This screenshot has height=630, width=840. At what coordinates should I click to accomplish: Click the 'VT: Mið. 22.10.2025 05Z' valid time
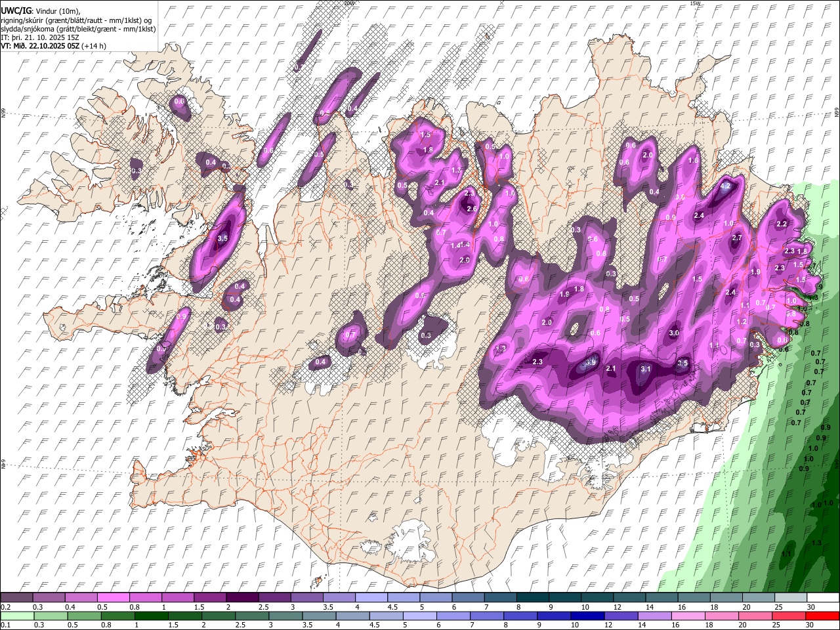[40, 46]
